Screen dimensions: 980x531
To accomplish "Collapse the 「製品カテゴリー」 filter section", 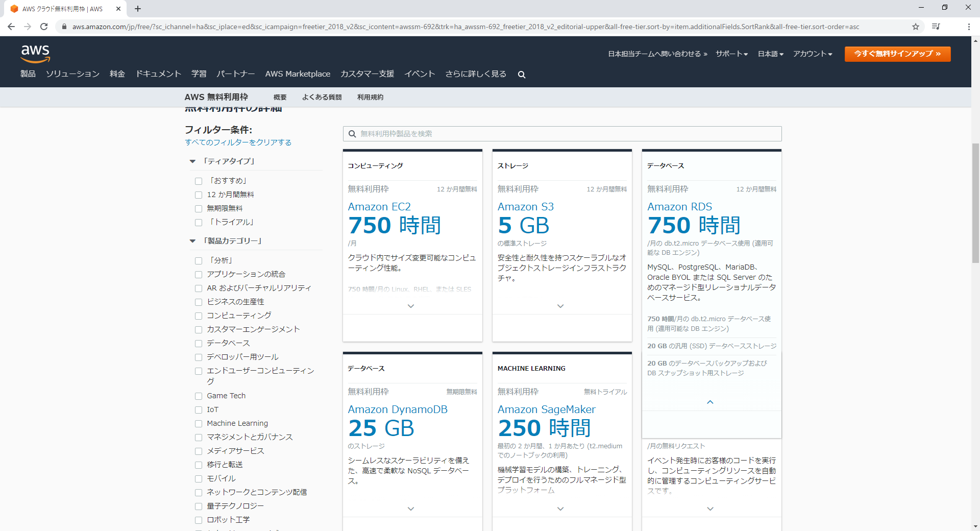I will (192, 241).
